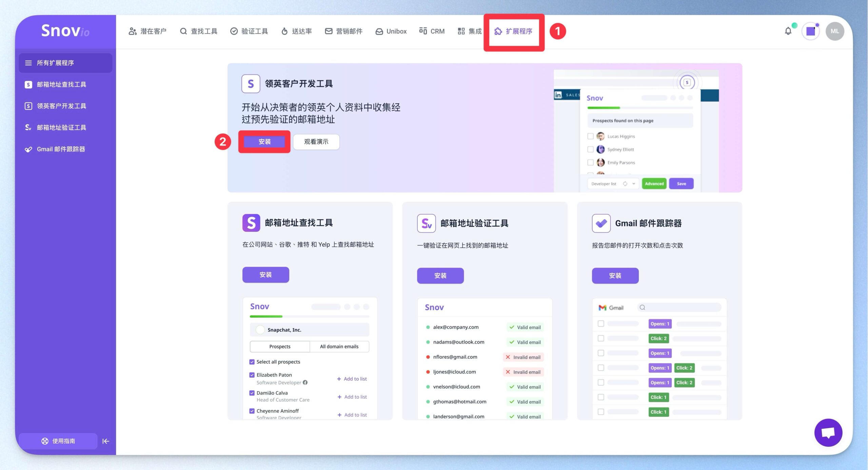Go to the 查找工具 nav tab

[198, 31]
